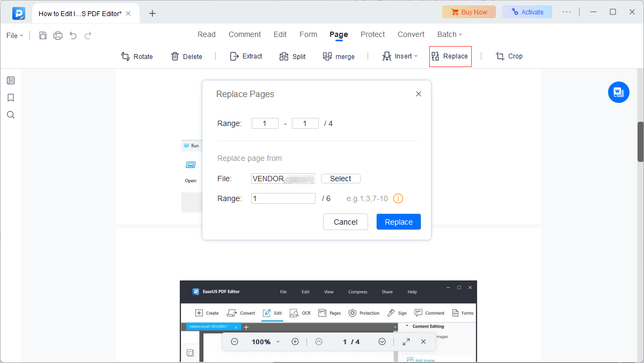Close the floating page navigation bar
Viewport: 644px width, 363px height.
[x=423, y=342]
